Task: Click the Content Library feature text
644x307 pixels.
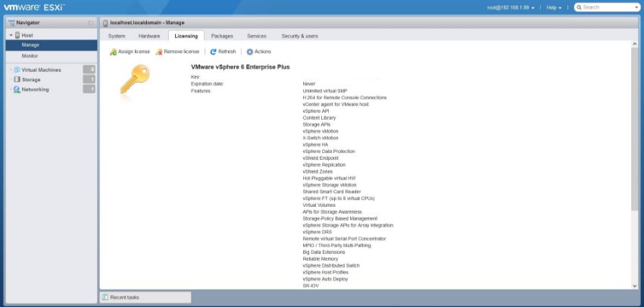Action: pyautogui.click(x=319, y=117)
